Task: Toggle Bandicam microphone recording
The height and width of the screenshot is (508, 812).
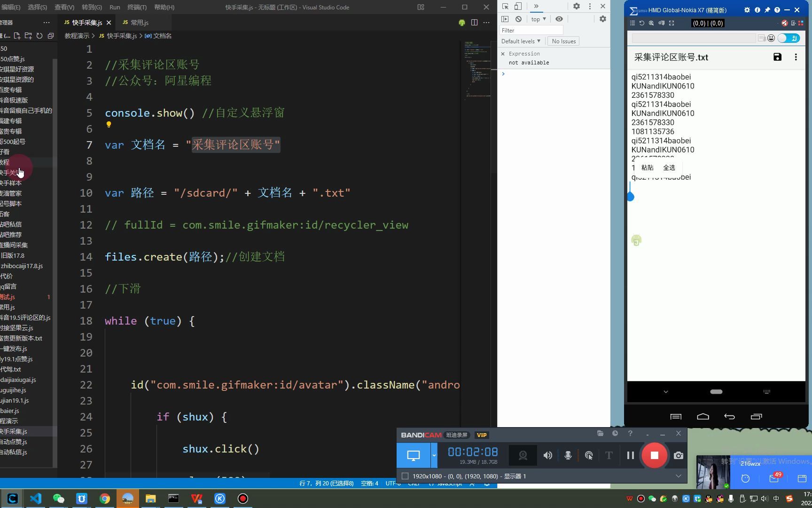Action: (x=568, y=455)
